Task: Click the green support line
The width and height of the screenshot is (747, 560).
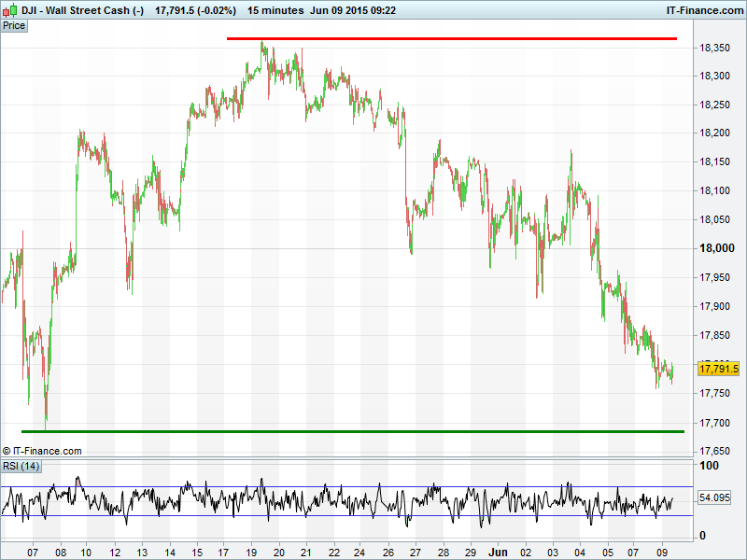Action: click(353, 431)
